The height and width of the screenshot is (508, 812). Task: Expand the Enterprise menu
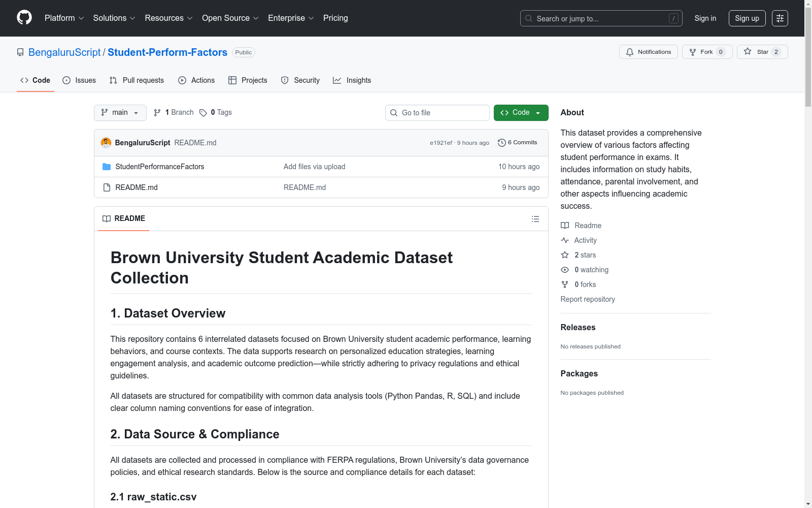point(291,18)
